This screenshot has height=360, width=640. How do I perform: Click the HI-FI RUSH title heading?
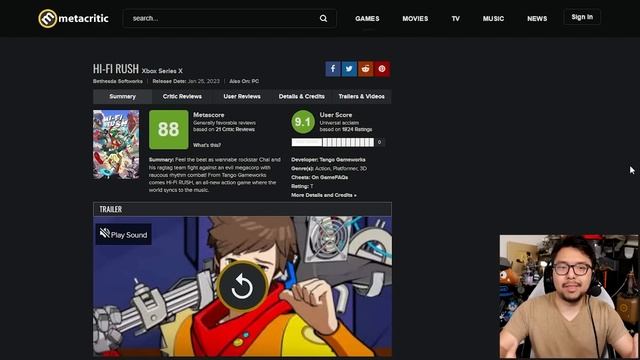coord(116,69)
